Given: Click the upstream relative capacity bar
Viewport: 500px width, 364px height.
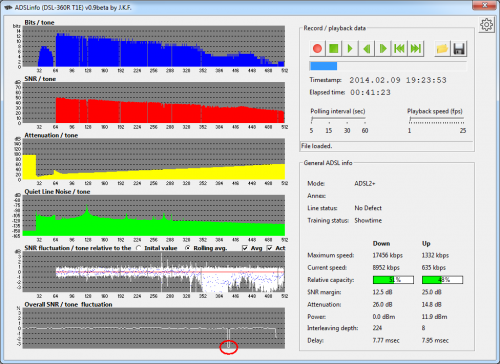Looking at the screenshot, I should click(x=442, y=280).
